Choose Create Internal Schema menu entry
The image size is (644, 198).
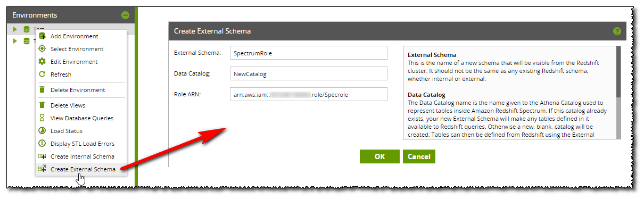click(81, 156)
